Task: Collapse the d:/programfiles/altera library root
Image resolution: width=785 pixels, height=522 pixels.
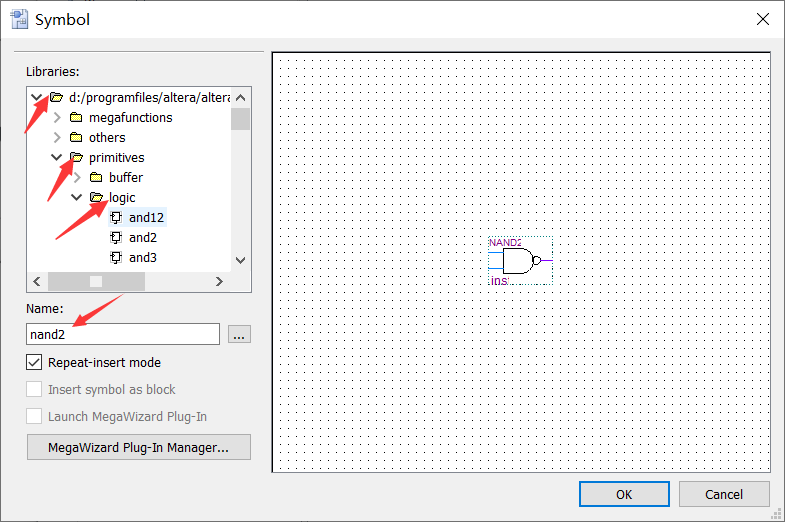Action: coord(37,97)
